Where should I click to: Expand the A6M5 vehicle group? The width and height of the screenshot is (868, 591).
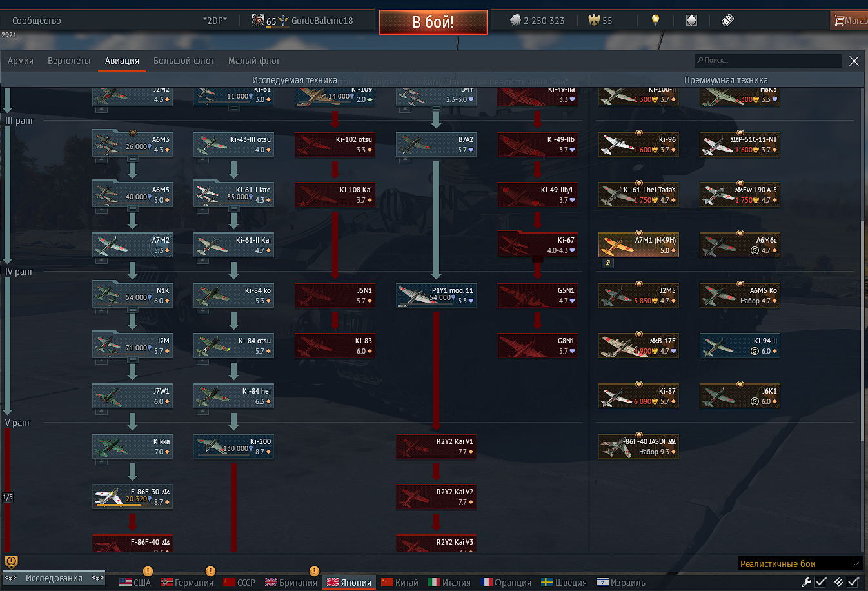point(132,209)
